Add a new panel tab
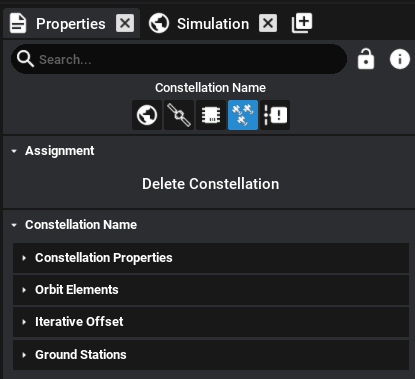This screenshot has width=415, height=379. click(x=302, y=23)
